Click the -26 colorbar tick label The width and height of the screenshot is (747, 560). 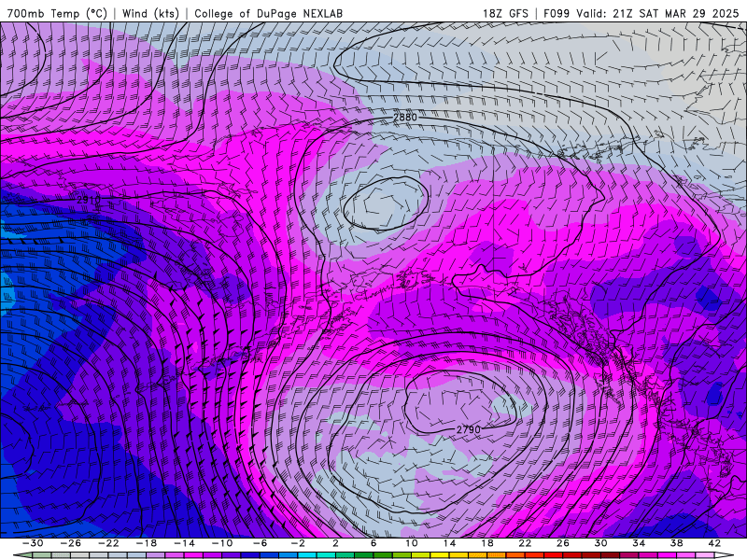71,543
